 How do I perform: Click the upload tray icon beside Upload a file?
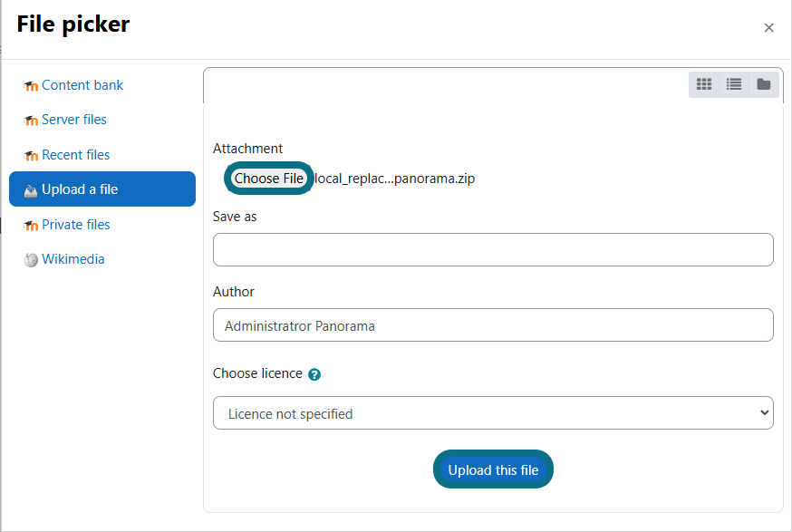coord(31,190)
